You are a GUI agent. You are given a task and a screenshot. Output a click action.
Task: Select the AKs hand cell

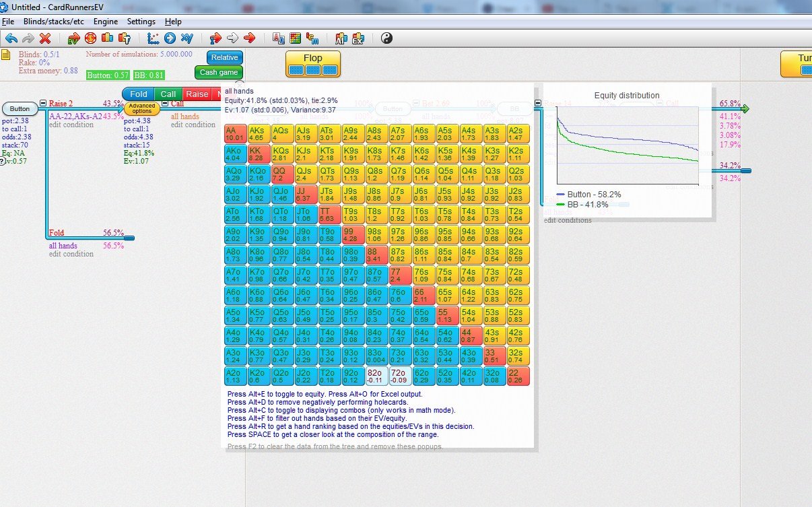pos(259,133)
